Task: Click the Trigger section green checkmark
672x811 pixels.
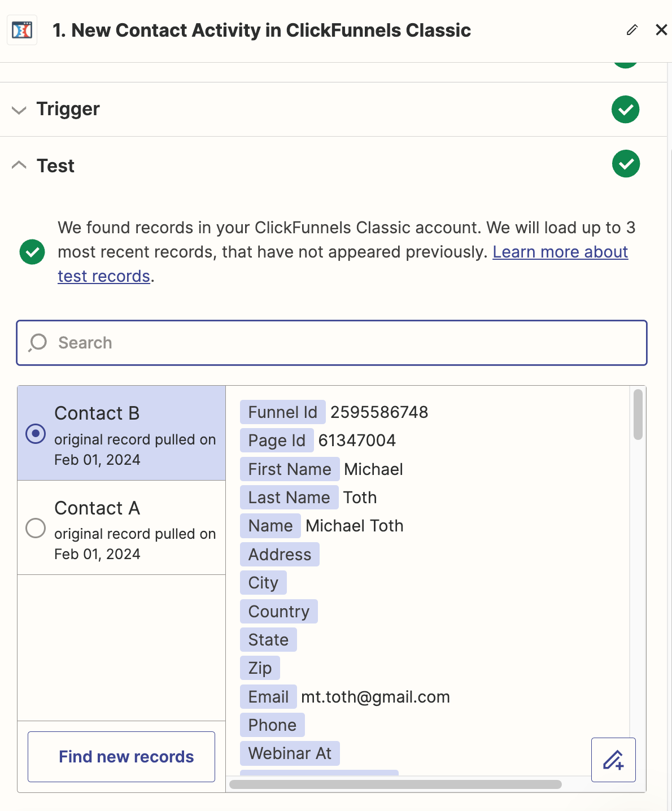Action: tap(626, 109)
